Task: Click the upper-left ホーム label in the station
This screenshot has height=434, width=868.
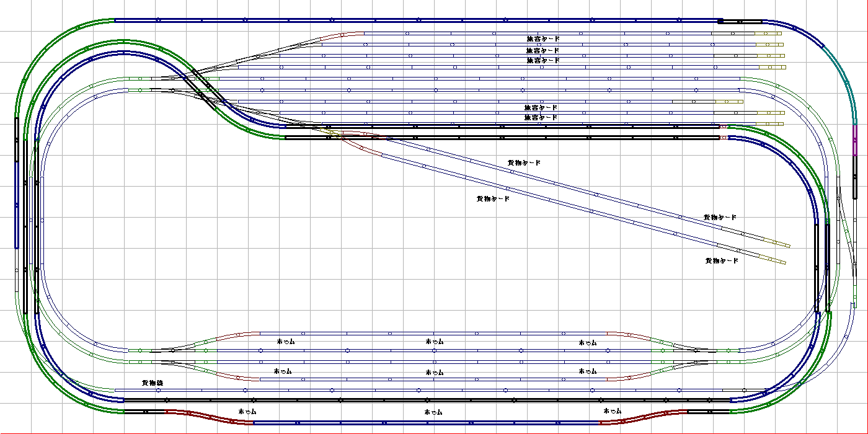Action: (x=285, y=342)
